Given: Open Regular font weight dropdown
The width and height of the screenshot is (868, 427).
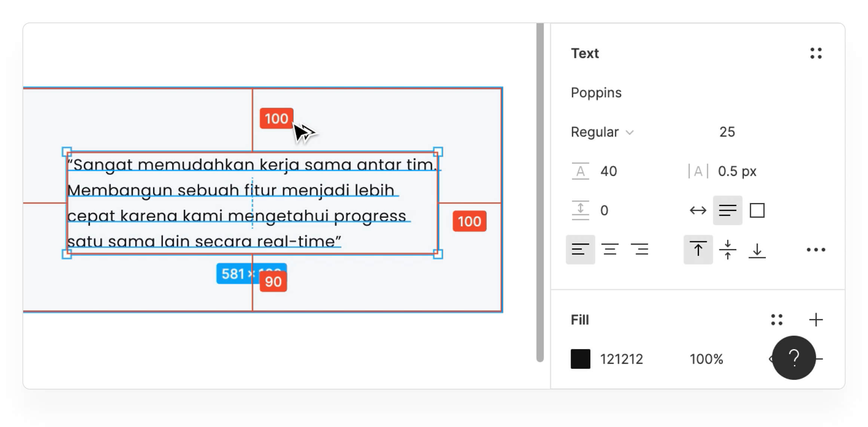Looking at the screenshot, I should (x=602, y=132).
